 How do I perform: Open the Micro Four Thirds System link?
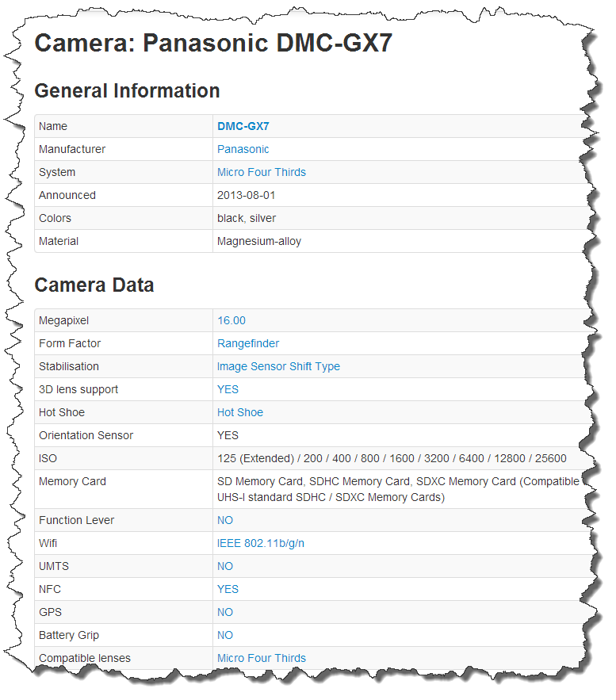pyautogui.click(x=261, y=172)
